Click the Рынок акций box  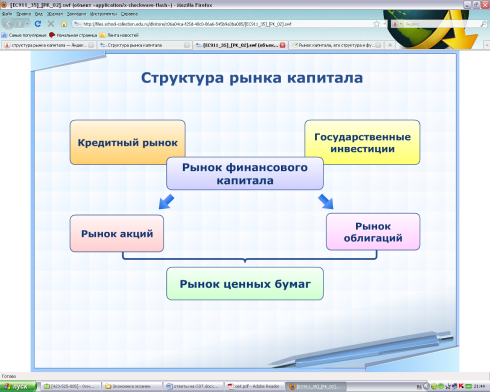pos(117,233)
